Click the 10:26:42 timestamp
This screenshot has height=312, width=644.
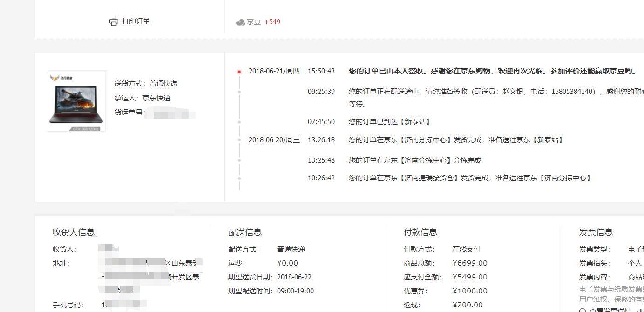(321, 178)
